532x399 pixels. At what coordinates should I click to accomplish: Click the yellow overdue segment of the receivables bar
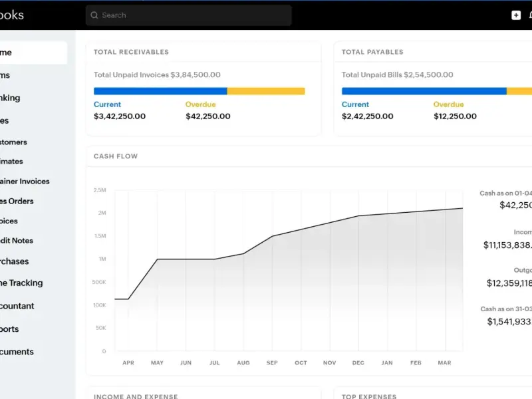pyautogui.click(x=266, y=91)
